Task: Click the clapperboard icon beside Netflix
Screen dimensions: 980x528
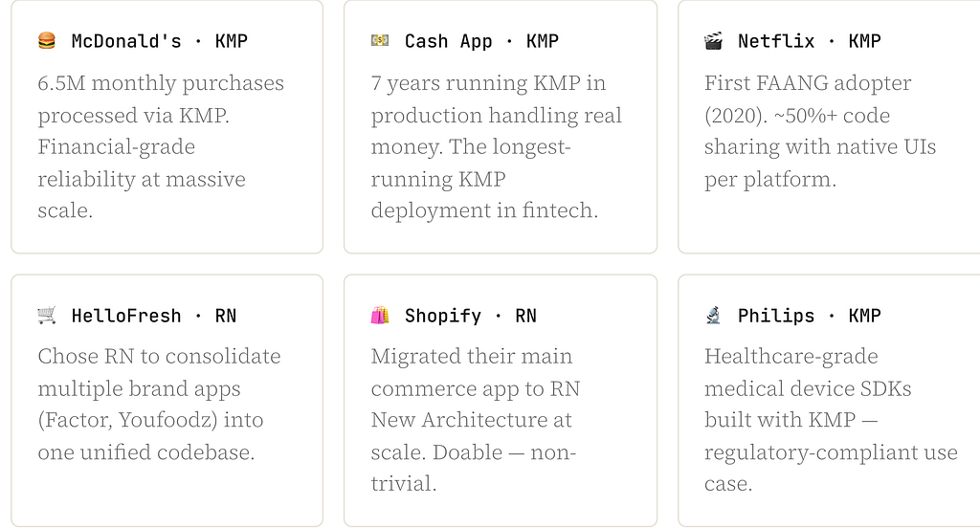Action: coord(713,40)
